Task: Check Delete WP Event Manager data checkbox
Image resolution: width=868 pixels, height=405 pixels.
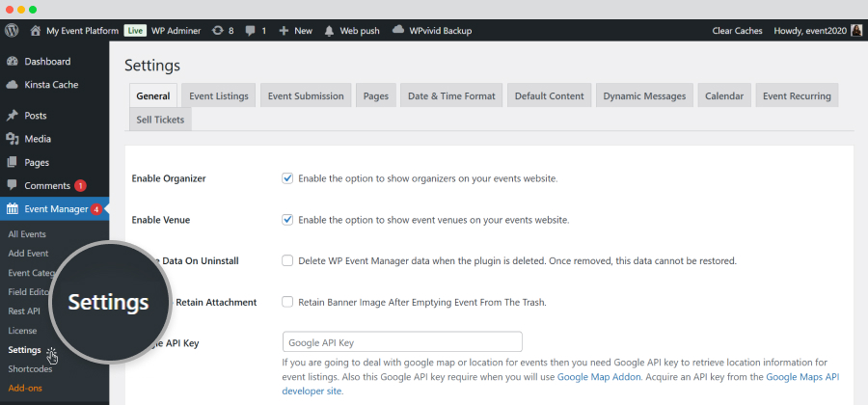Action: [287, 260]
